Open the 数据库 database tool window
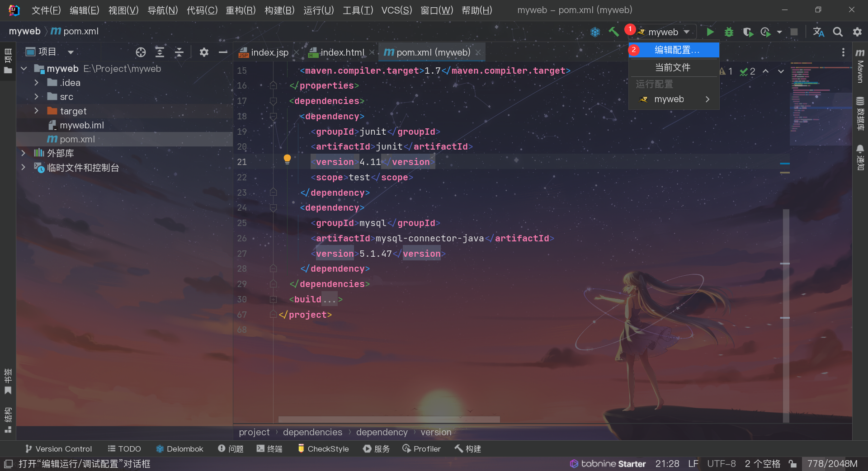This screenshot has height=471, width=868. click(860, 114)
